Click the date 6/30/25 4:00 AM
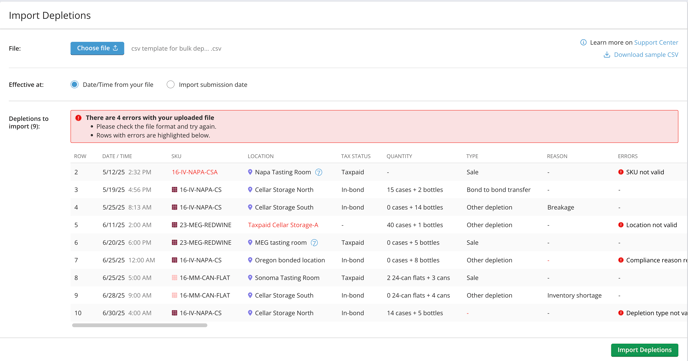Viewport: 688px width, 361px height. coord(127,313)
